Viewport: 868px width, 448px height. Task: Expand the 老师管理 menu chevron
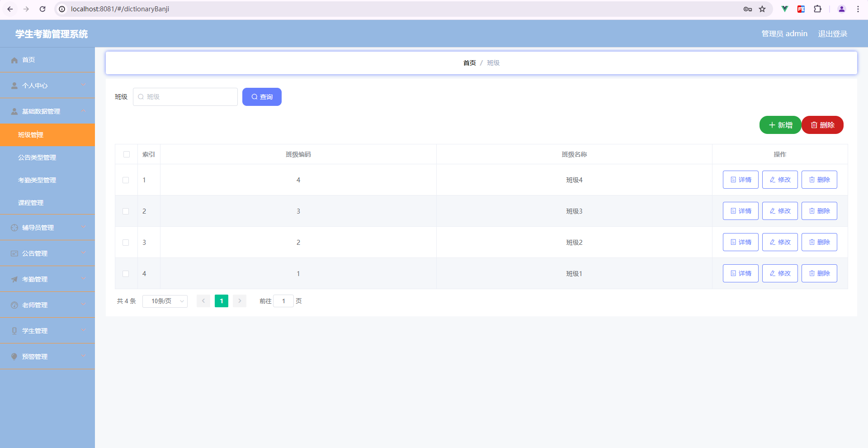pos(84,305)
